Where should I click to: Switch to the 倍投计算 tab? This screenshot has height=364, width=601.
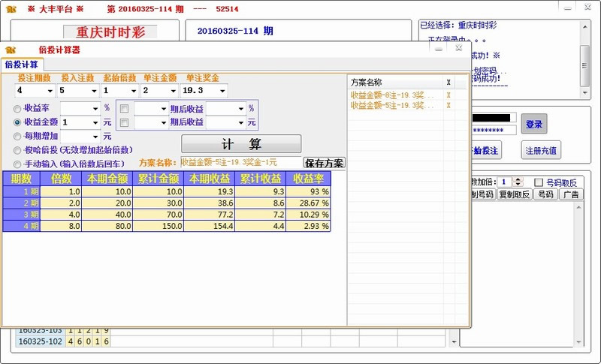click(22, 65)
